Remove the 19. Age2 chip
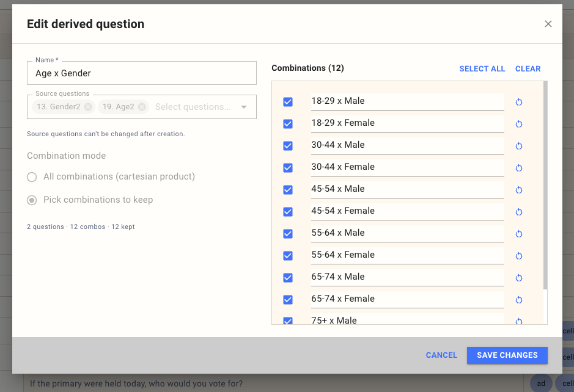 [x=142, y=107]
